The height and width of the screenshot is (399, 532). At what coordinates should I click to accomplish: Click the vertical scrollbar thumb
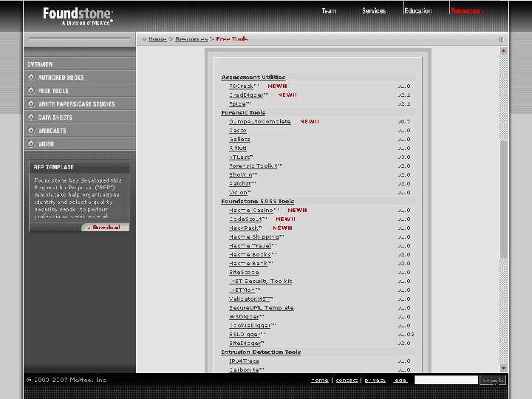pos(503,199)
